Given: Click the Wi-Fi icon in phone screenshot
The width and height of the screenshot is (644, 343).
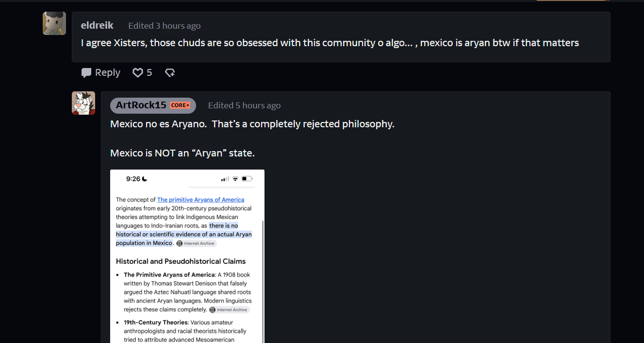Looking at the screenshot, I should coord(235,179).
